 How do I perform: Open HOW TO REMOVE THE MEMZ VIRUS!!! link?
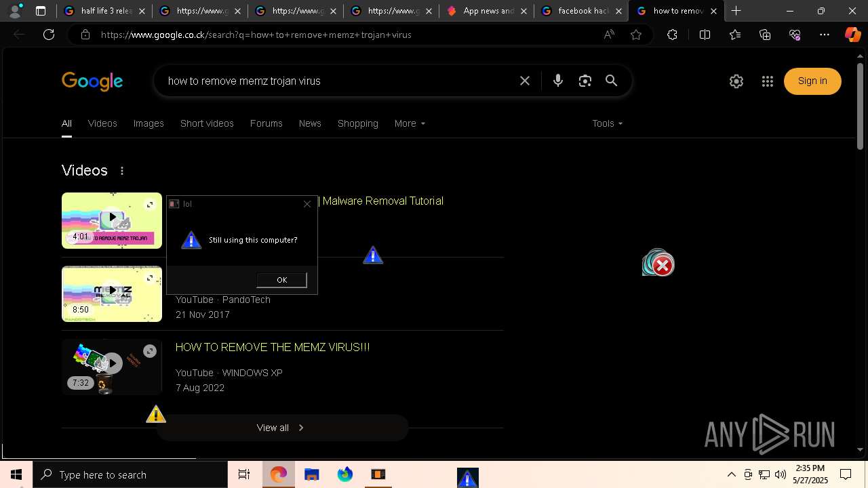point(273,347)
